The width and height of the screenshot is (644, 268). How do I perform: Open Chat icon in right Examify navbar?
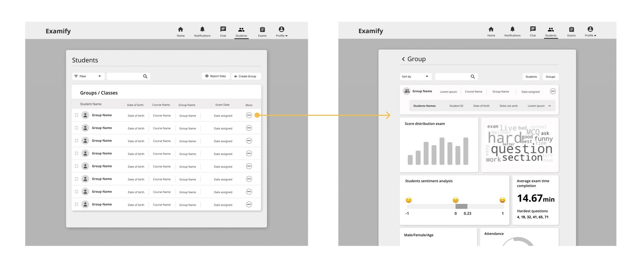(x=533, y=29)
